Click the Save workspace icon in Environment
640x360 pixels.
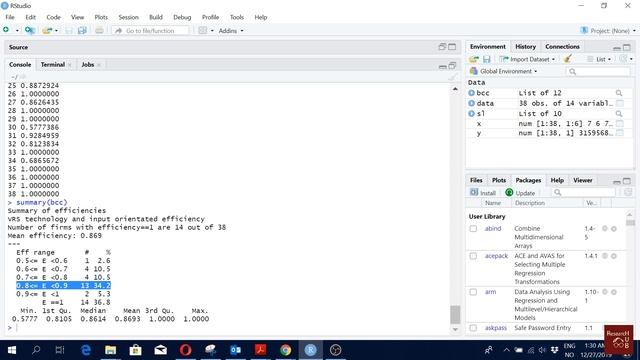487,59
